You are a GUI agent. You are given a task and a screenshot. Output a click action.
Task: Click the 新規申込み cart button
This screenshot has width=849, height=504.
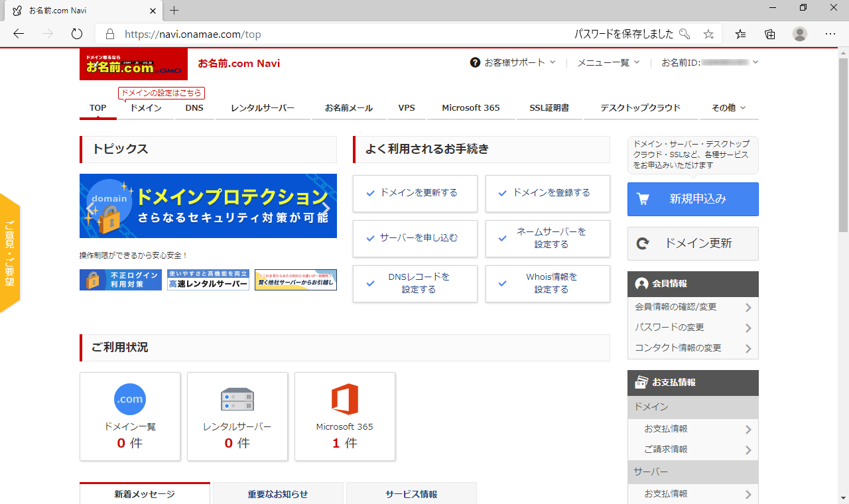(693, 199)
